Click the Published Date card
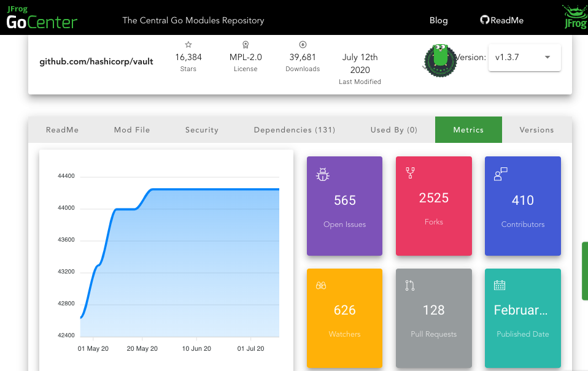The width and height of the screenshot is (588, 371). click(523, 318)
